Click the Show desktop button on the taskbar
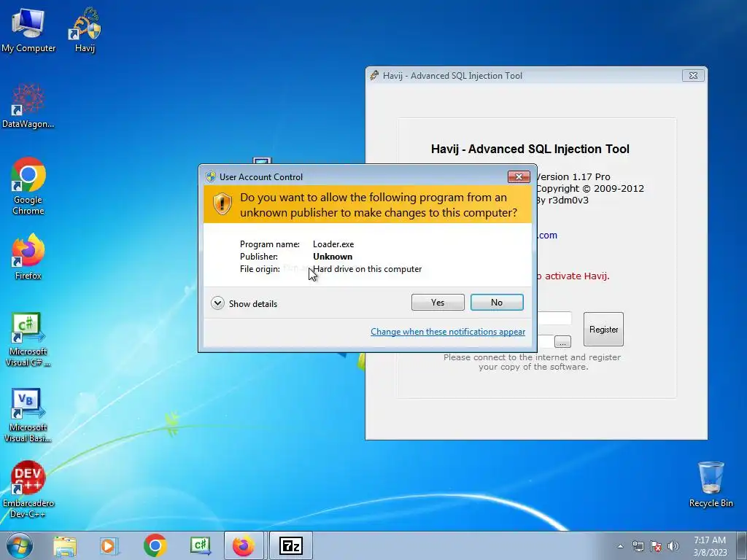The height and width of the screenshot is (560, 747). click(x=743, y=545)
